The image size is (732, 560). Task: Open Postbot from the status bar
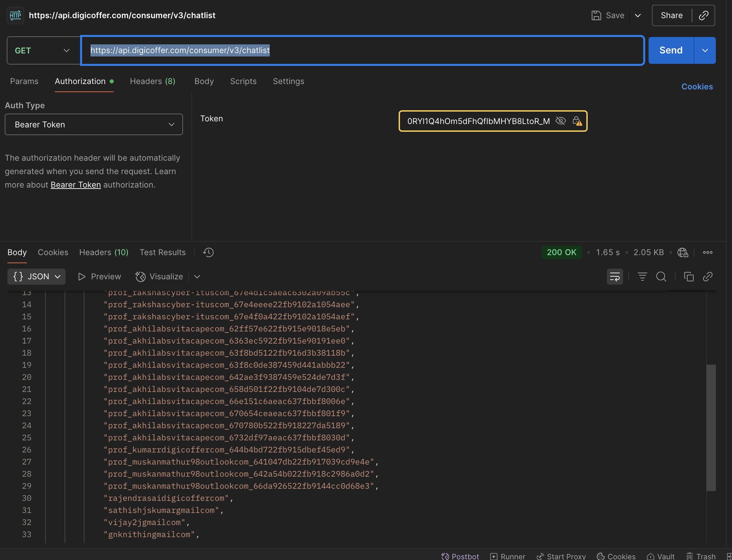pyautogui.click(x=460, y=556)
